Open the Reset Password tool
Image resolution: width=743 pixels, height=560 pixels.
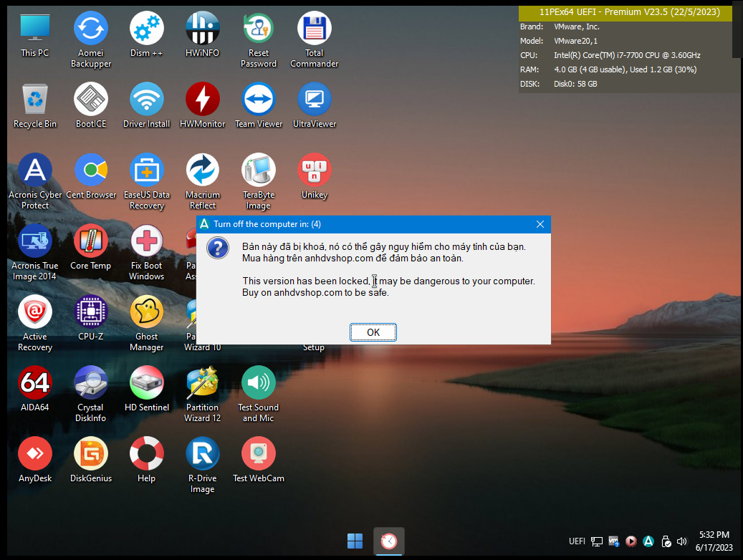(258, 40)
